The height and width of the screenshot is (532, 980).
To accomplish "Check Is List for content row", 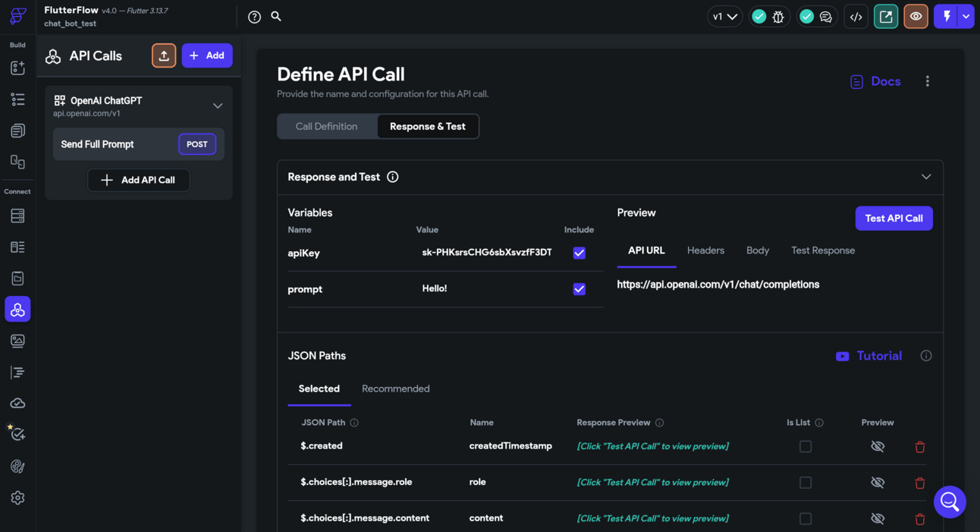I will (x=806, y=519).
